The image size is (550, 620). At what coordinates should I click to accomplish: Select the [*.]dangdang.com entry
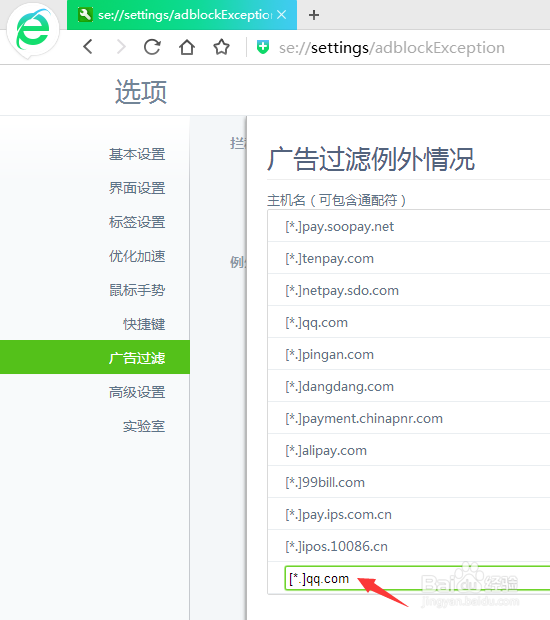(409, 386)
